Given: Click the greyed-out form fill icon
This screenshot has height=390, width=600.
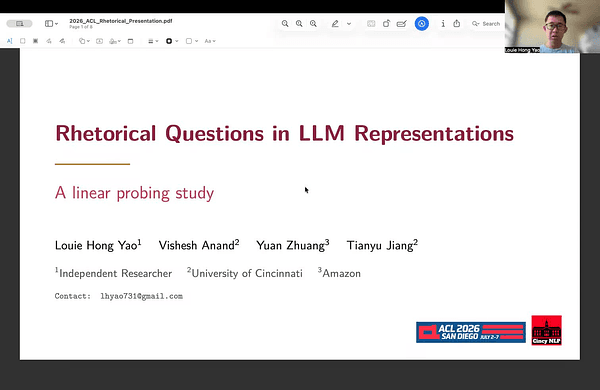Looking at the screenshot, I should click(x=371, y=24).
